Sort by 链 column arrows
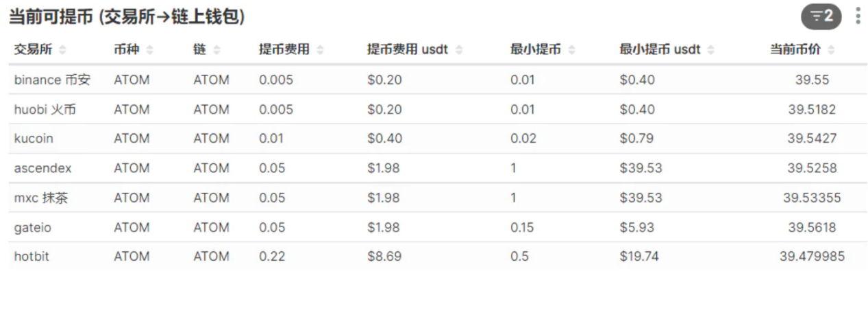This screenshot has height=317, width=868. click(x=217, y=50)
